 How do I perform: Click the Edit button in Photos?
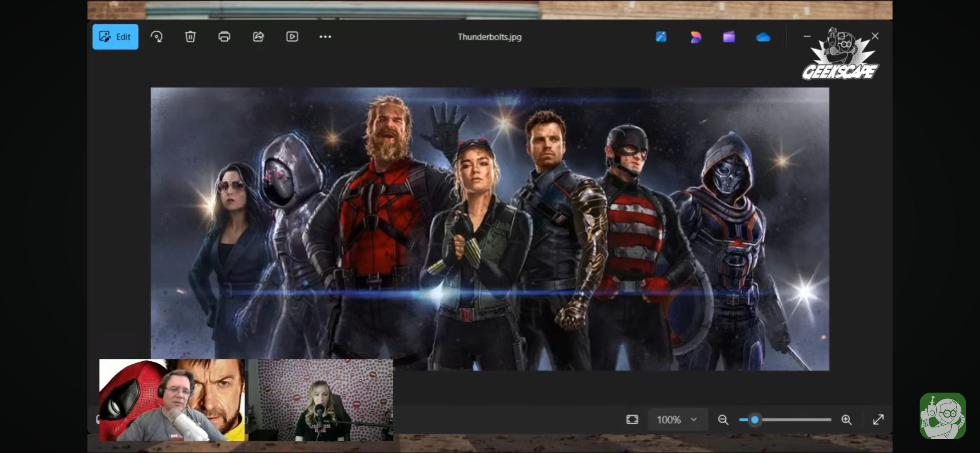115,37
